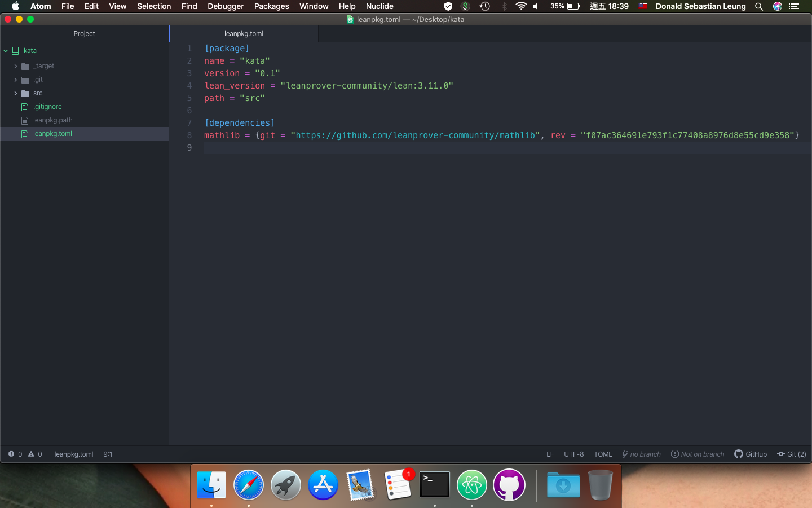Open Mail stamp icon in Dock

coord(360,485)
